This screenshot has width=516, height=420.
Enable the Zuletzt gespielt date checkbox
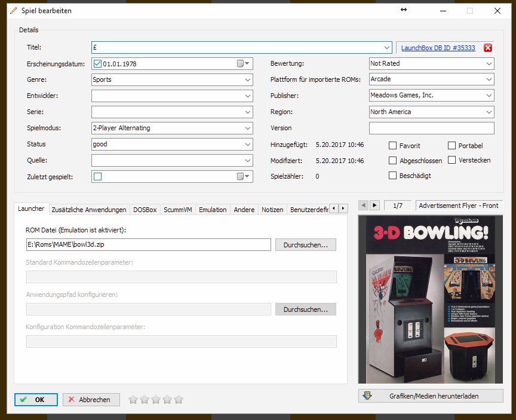point(97,176)
